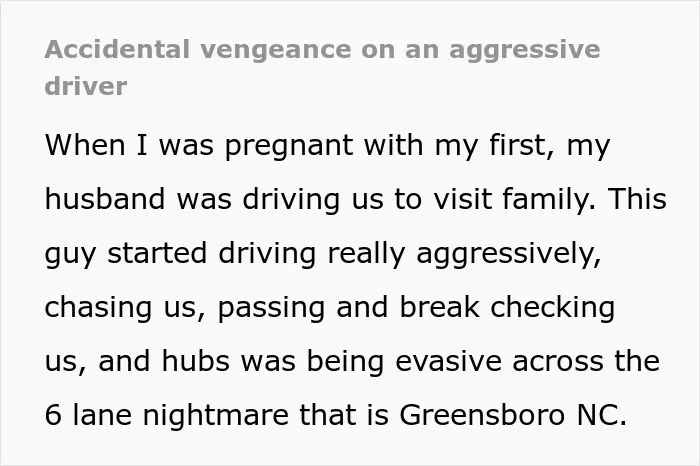
Task: Click the word 'hubs' in the story
Action: [x=196, y=361]
